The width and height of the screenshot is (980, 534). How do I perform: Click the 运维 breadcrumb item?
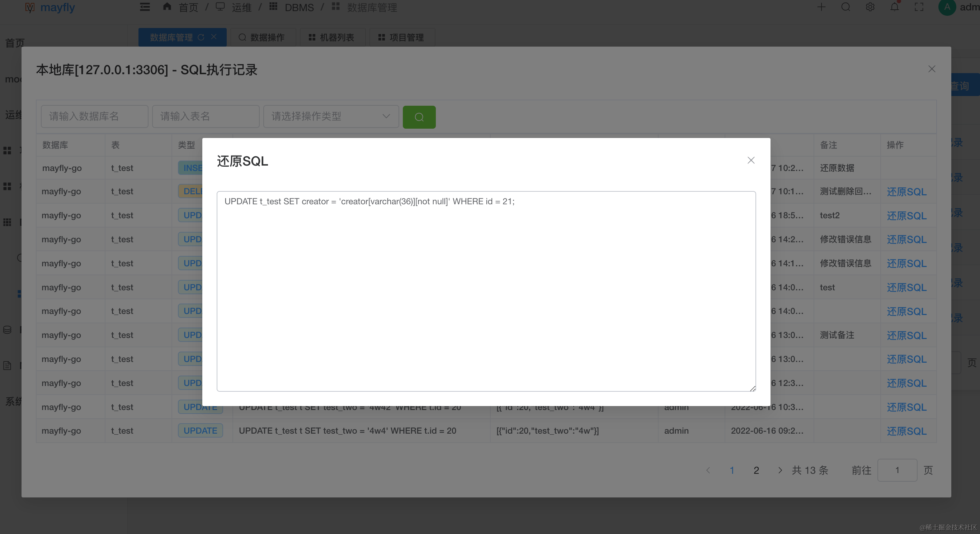[x=242, y=7]
